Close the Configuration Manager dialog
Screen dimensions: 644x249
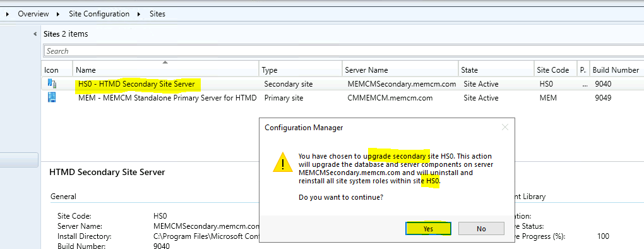click(505, 128)
